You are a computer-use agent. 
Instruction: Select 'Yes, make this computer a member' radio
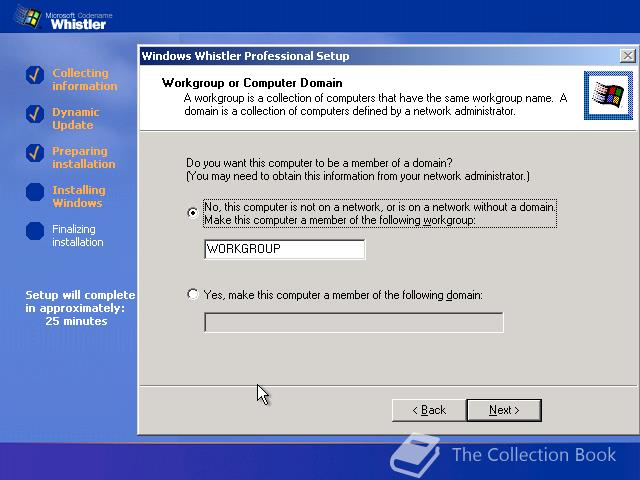193,294
